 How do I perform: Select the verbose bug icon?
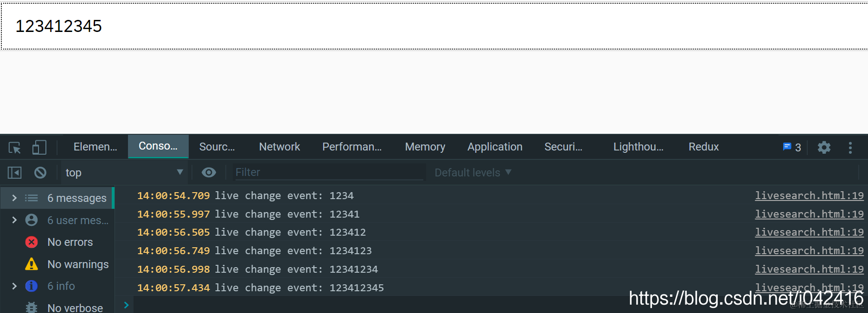tap(32, 307)
